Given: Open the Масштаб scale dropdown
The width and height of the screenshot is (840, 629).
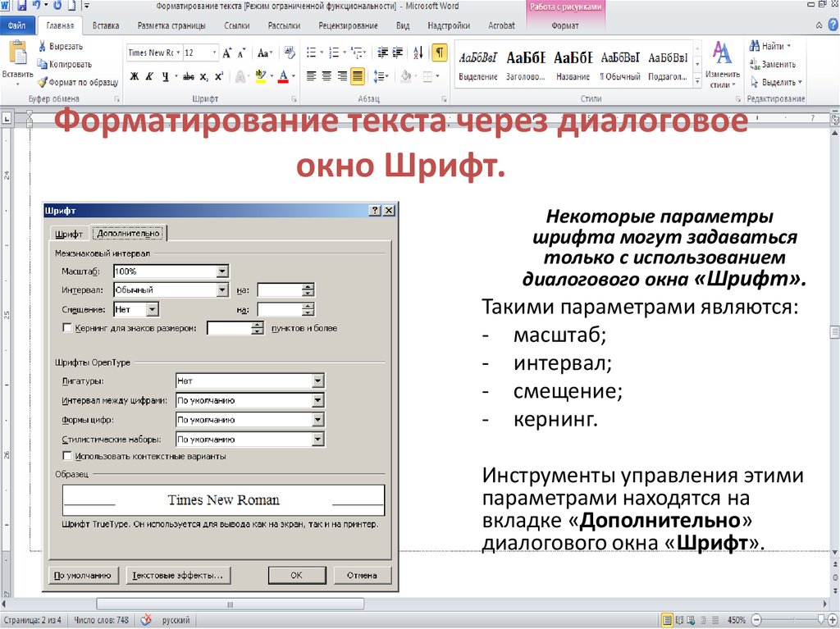Looking at the screenshot, I should pyautogui.click(x=222, y=271).
